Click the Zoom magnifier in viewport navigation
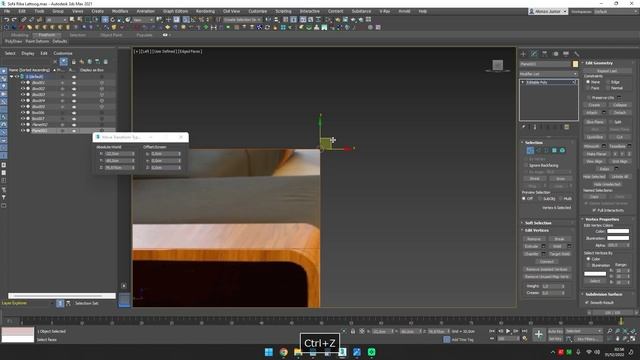The image size is (640, 360). [609, 331]
